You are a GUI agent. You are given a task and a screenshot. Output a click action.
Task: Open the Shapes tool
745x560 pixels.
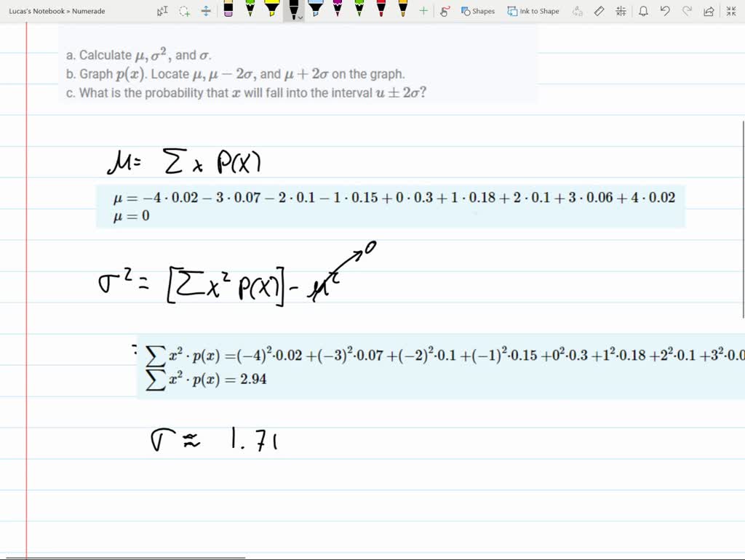point(477,11)
